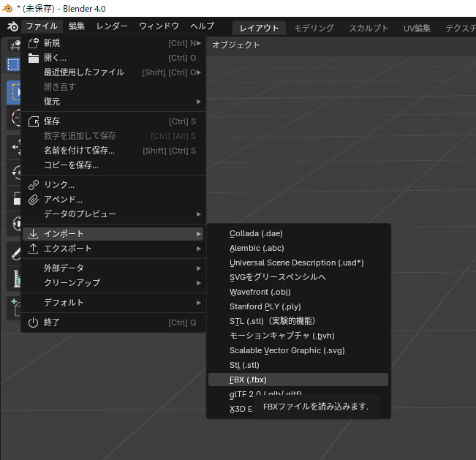Import モーションキャプチャ (.bvh) file
476x460 pixels.
tap(298, 336)
